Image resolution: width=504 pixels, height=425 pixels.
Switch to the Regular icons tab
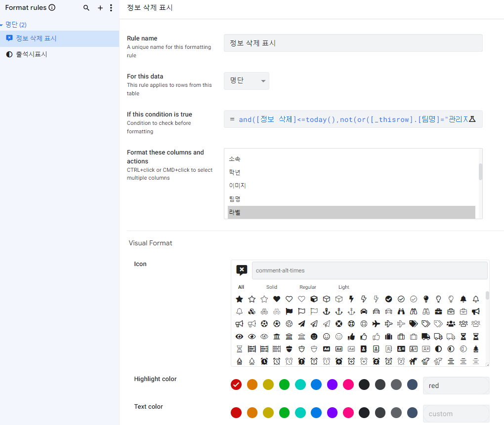click(308, 287)
